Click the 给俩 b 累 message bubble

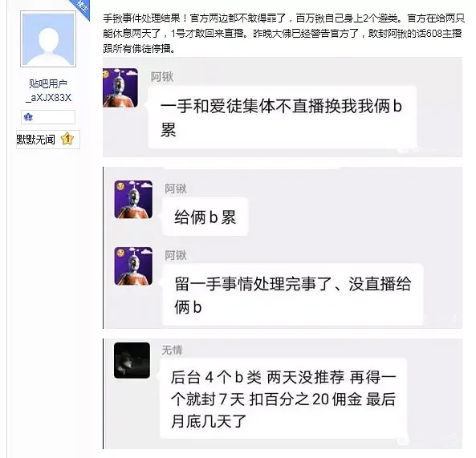[205, 217]
